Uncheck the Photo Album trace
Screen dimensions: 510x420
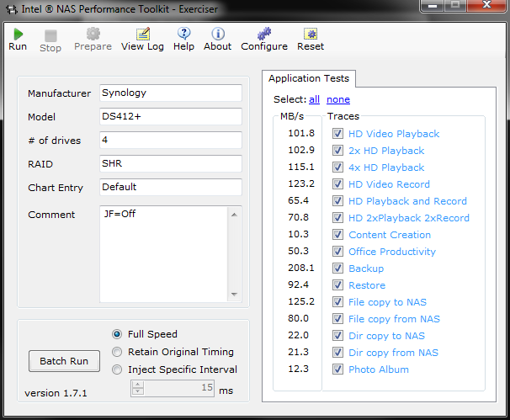(337, 369)
